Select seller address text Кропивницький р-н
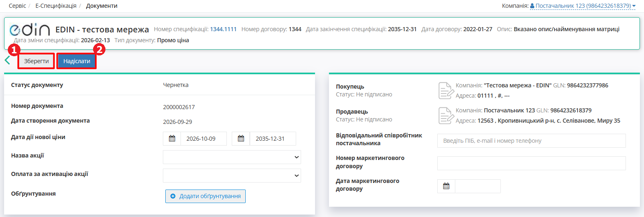This screenshot has height=217, width=644. click(x=525, y=121)
